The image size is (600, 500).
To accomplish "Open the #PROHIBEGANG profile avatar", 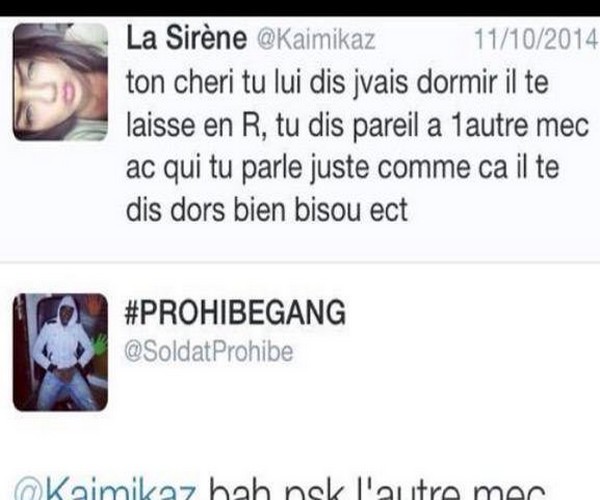I will pos(60,352).
